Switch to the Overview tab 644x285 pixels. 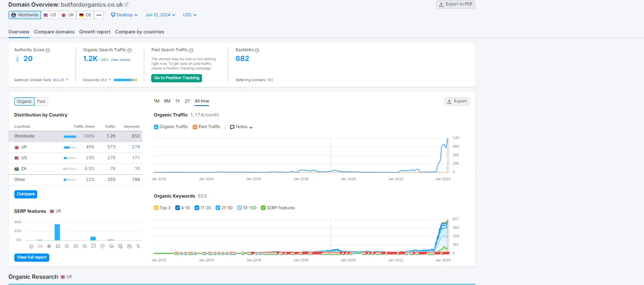click(x=19, y=32)
